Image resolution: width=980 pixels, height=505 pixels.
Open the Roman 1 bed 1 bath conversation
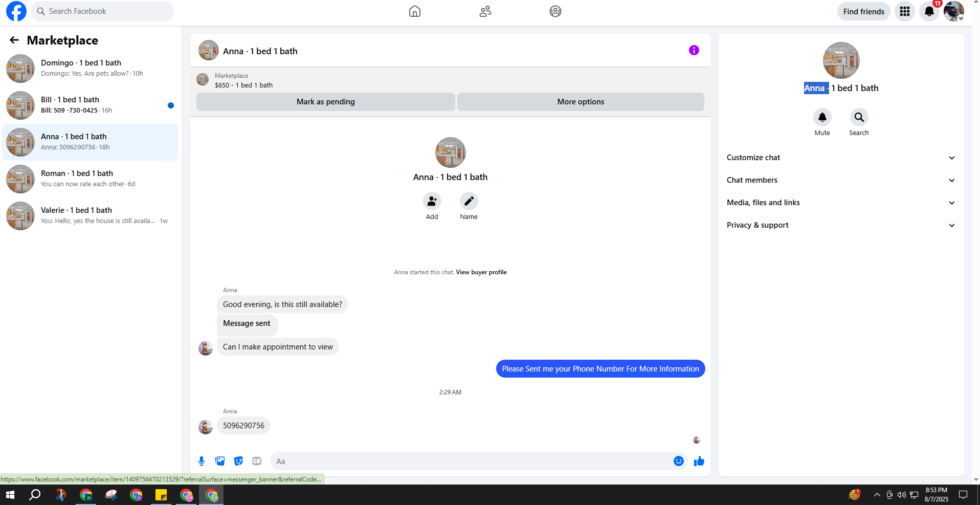pos(90,179)
